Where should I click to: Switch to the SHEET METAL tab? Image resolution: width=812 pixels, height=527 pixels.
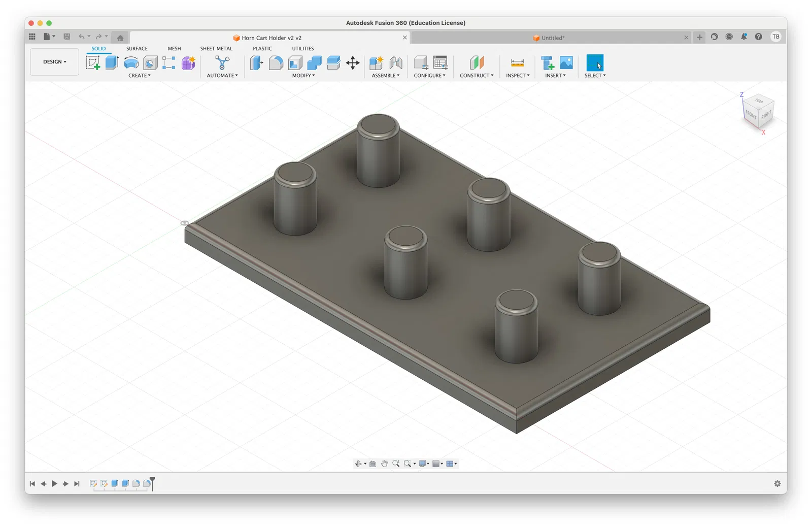[216, 49]
